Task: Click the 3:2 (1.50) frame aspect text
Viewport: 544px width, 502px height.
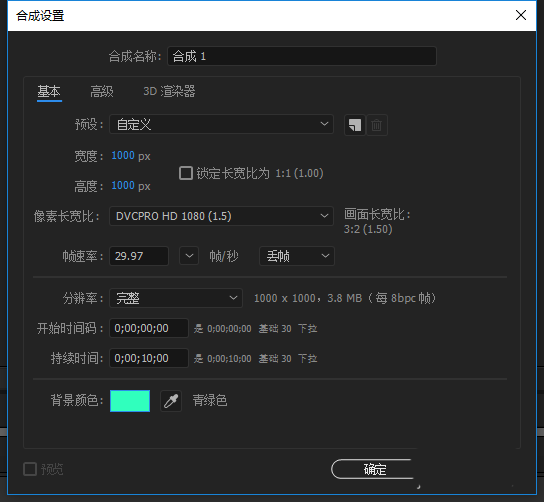Action: [368, 229]
